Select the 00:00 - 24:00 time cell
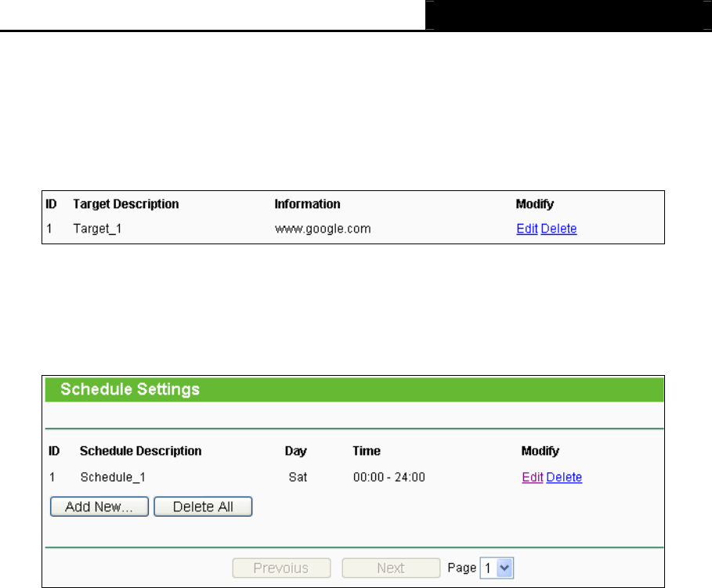 389,477
